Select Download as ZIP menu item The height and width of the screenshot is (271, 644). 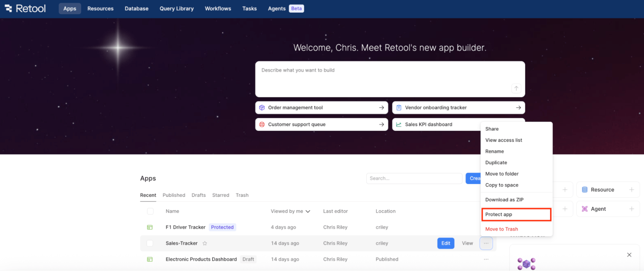(x=517, y=200)
